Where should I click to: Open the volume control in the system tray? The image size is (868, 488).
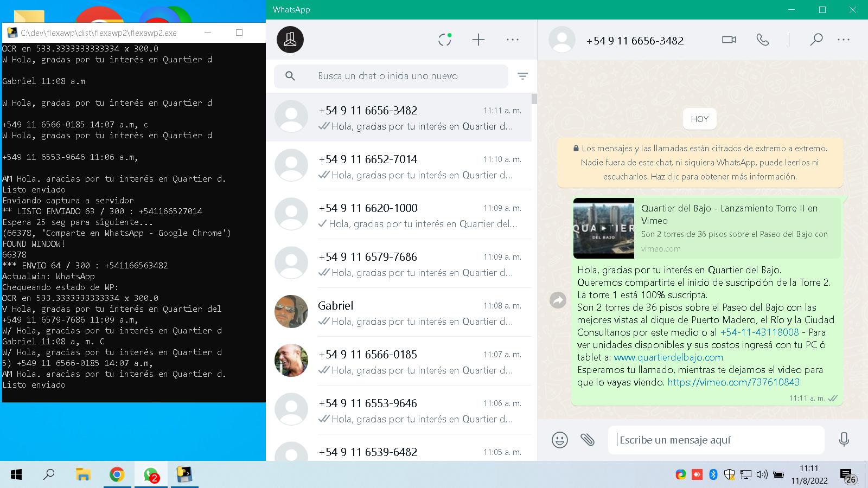(762, 474)
